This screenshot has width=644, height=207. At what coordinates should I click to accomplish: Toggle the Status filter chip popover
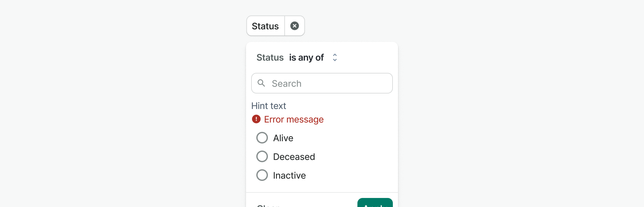[x=265, y=26]
